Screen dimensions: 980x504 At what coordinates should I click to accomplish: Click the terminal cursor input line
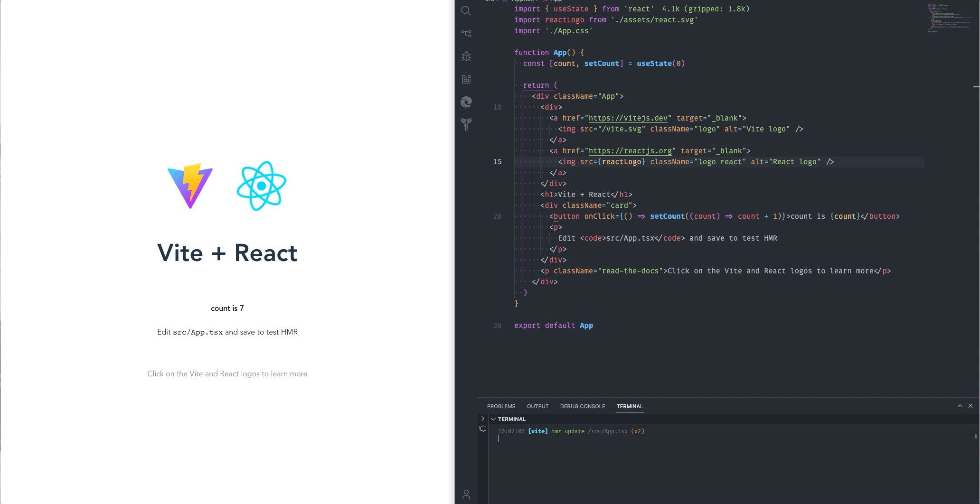(x=499, y=439)
